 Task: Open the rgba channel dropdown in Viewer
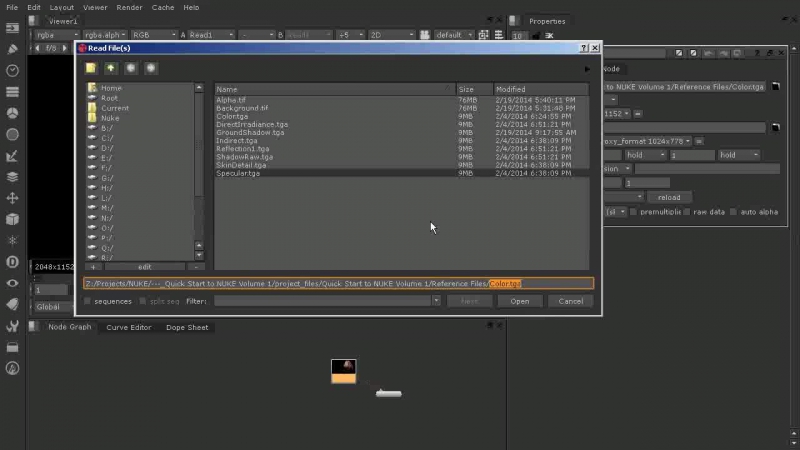(57, 35)
